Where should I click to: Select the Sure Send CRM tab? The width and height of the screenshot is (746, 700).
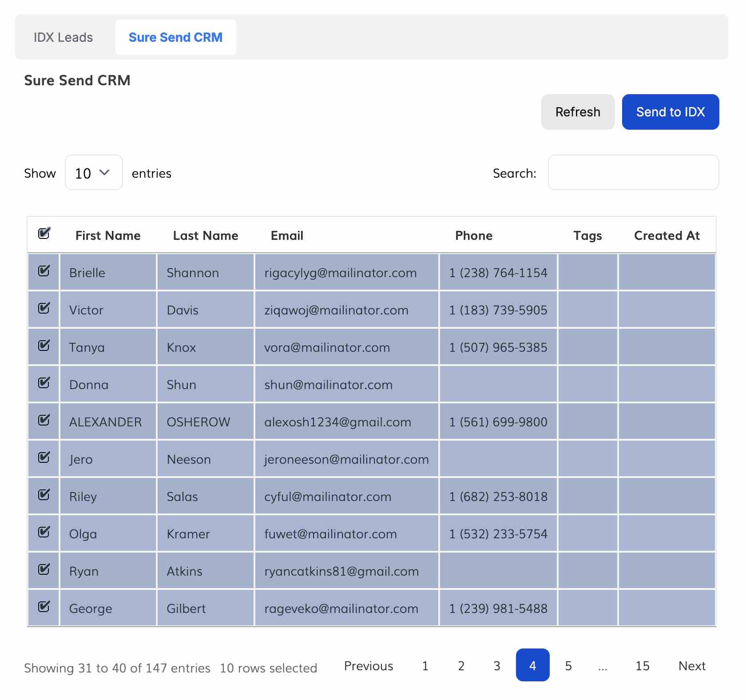pyautogui.click(x=175, y=37)
